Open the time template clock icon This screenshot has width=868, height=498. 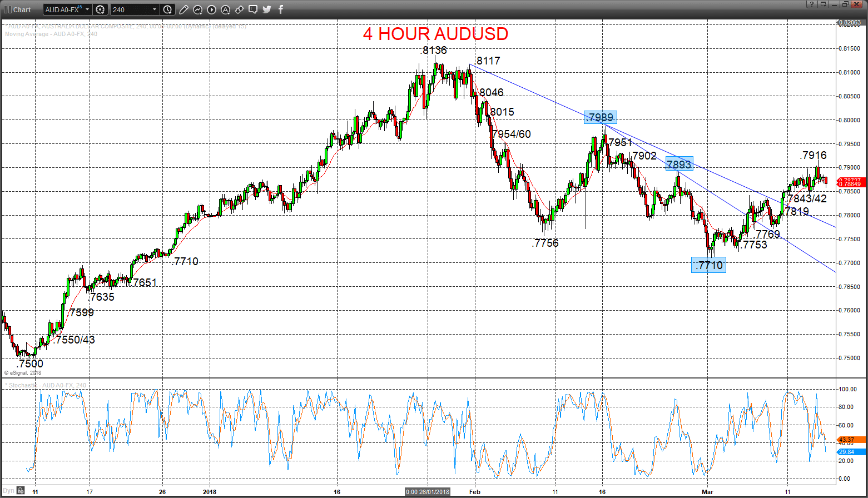coord(167,9)
